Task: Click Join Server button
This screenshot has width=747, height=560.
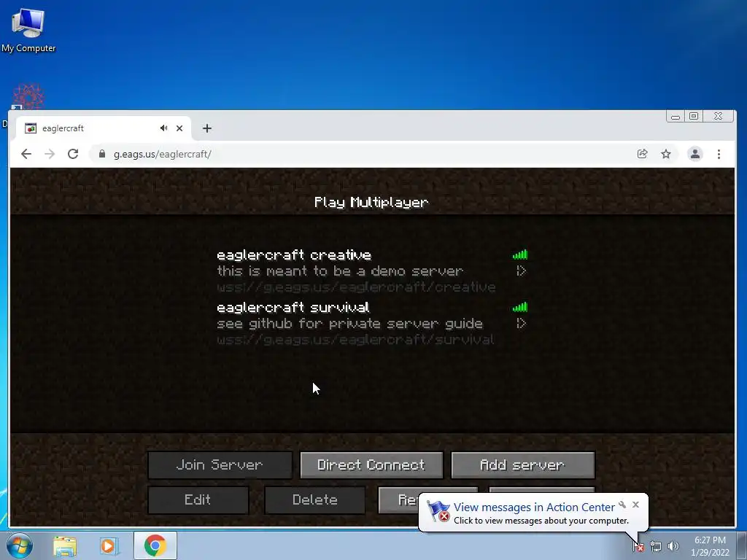Action: 220,464
